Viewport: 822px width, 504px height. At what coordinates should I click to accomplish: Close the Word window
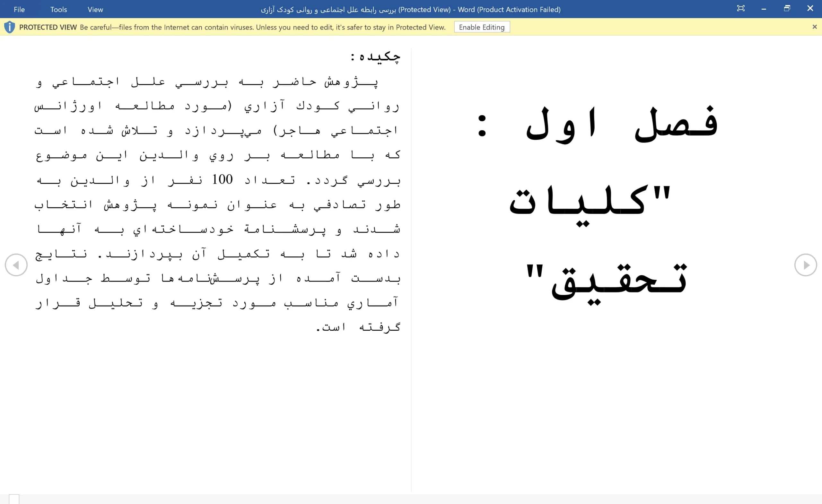(x=810, y=8)
